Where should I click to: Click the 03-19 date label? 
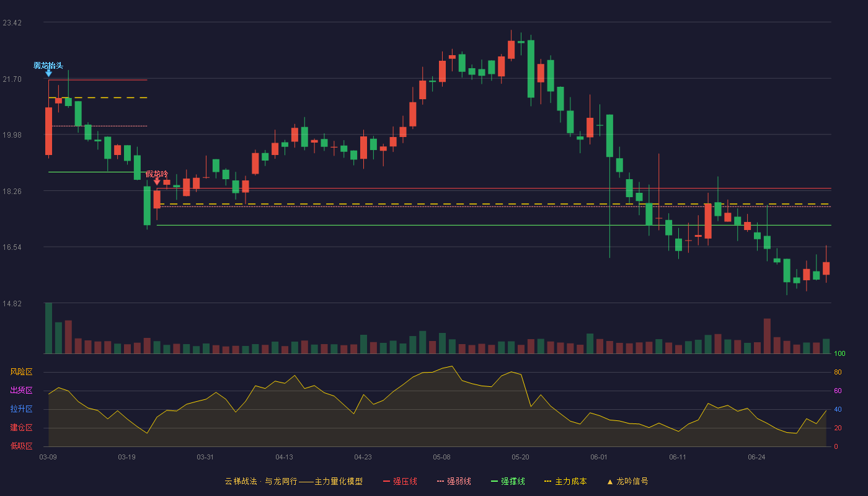(x=126, y=457)
